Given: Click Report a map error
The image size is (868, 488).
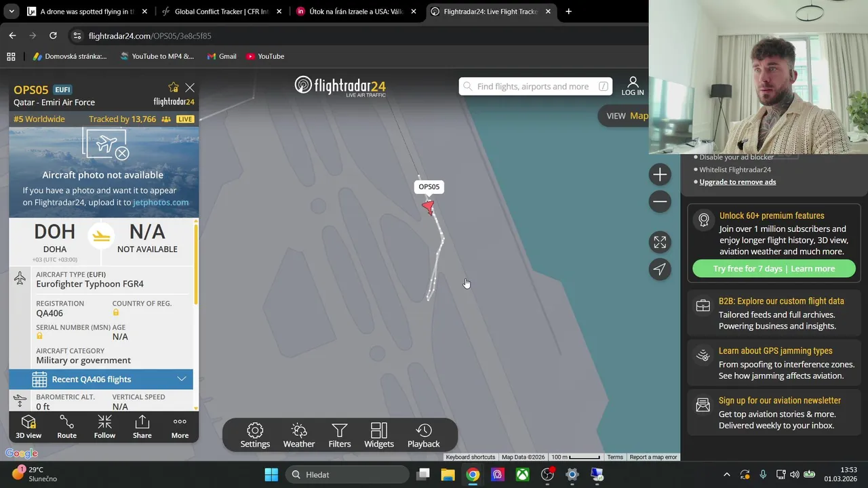Looking at the screenshot, I should click(653, 457).
